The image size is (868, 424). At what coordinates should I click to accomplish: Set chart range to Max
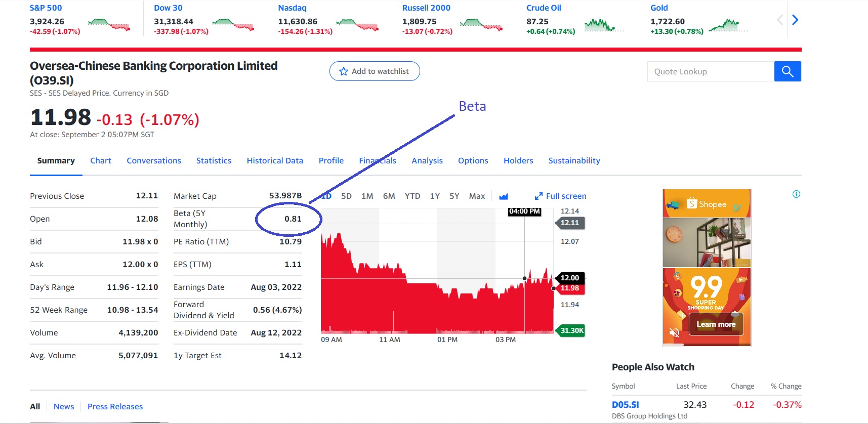pos(477,196)
